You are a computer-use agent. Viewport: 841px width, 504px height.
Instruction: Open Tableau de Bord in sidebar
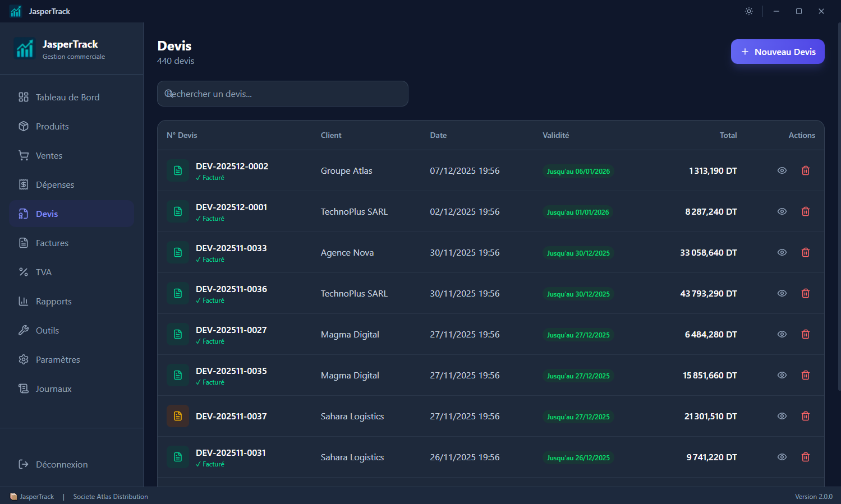71,97
